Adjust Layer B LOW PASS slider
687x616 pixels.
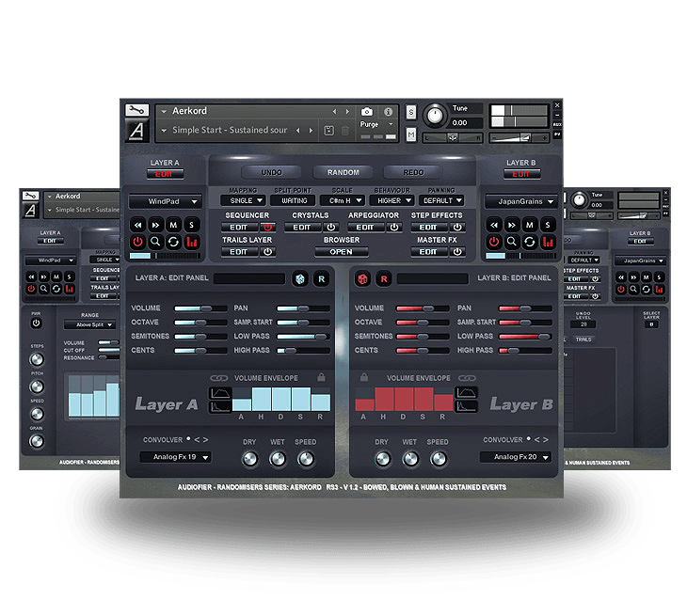525,337
